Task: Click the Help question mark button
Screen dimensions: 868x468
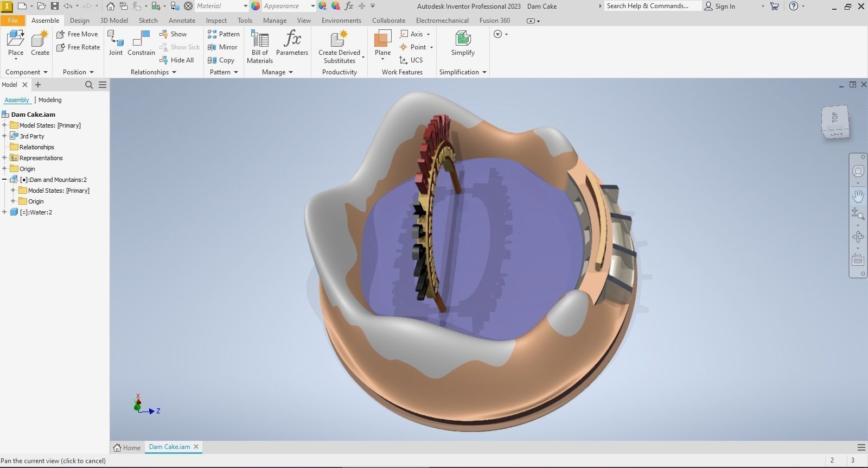Action: pos(794,6)
